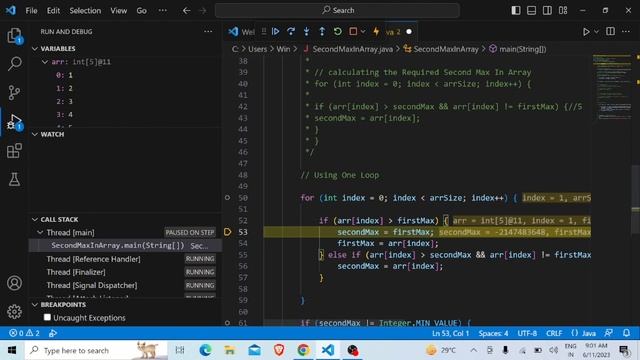Click Continue in the debug toolbar
The width and height of the screenshot is (640, 360).
click(276, 31)
